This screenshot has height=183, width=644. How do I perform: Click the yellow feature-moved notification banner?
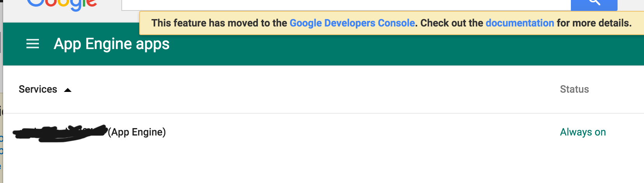[392, 23]
